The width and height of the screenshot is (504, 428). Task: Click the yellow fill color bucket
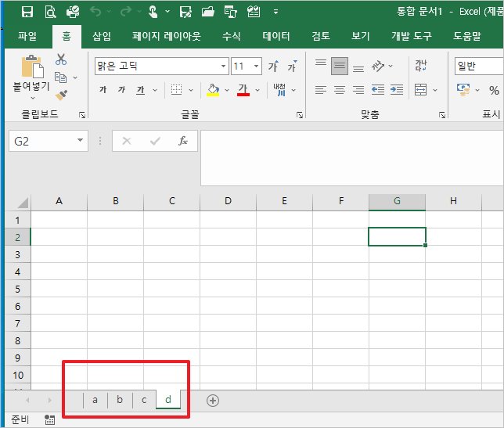(x=212, y=90)
